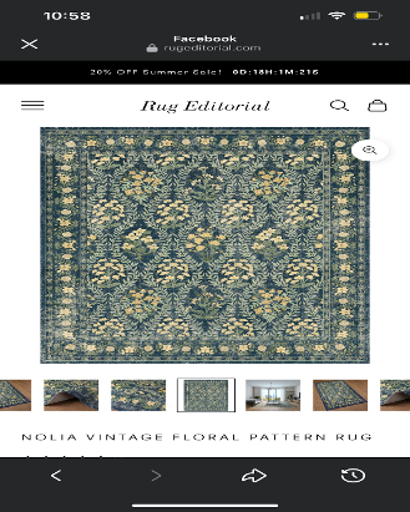
Task: Tap the search magnifier icon
Action: click(x=339, y=106)
